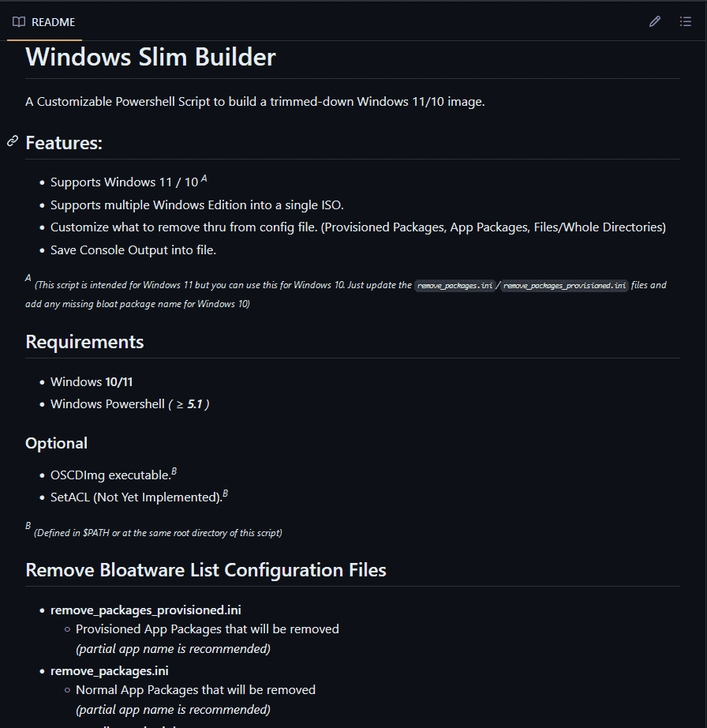Click footnote B superscript after OSCDImg executable
707x728 pixels.
click(174, 470)
